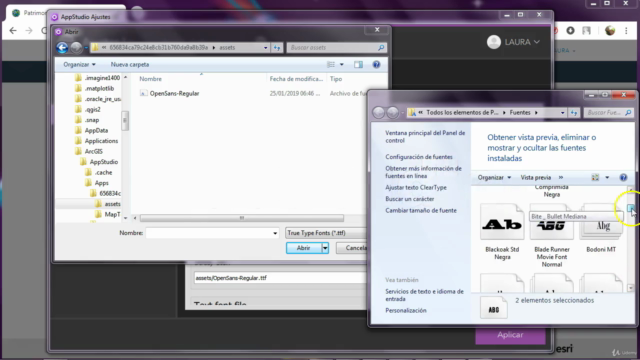Open Organizar menu in Fuentes window
640x360 pixels.
point(494,178)
